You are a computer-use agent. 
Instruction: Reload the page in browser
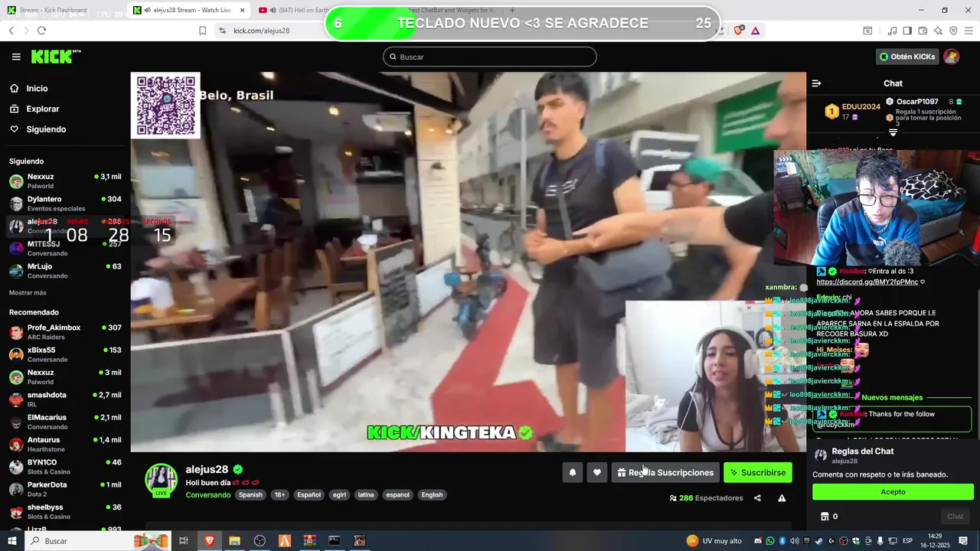[x=41, y=31]
